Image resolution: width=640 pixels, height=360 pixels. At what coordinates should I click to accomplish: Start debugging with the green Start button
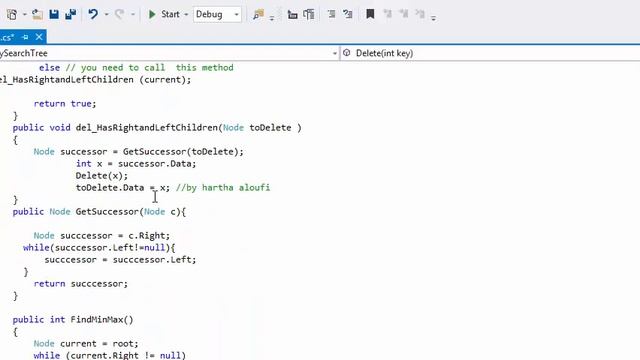tap(164, 14)
